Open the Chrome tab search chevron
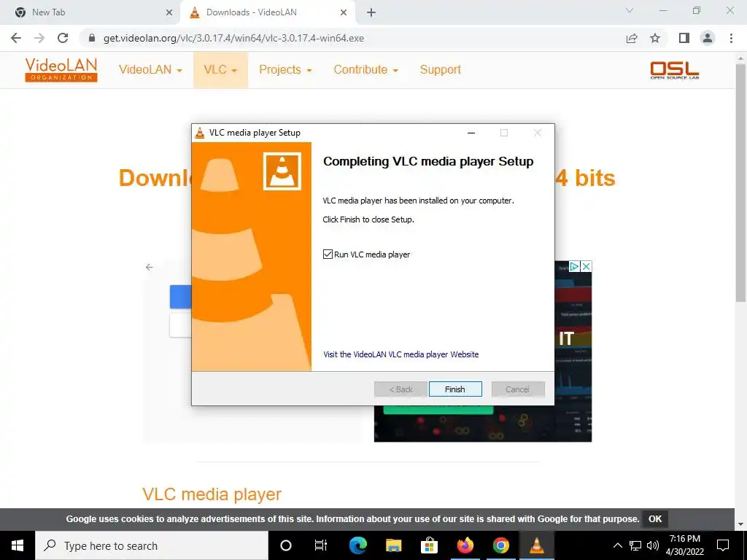The image size is (747, 560). click(630, 10)
